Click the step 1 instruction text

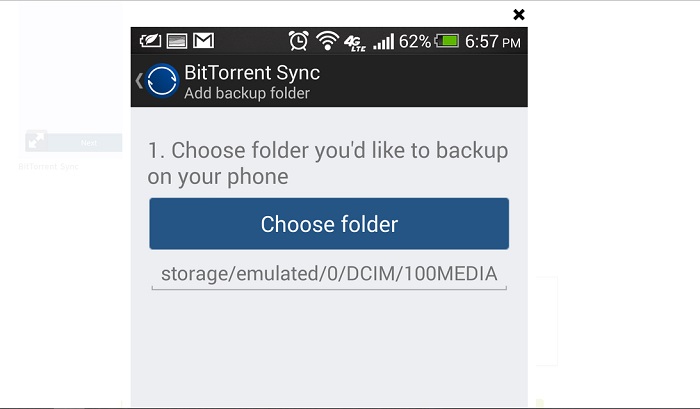328,163
